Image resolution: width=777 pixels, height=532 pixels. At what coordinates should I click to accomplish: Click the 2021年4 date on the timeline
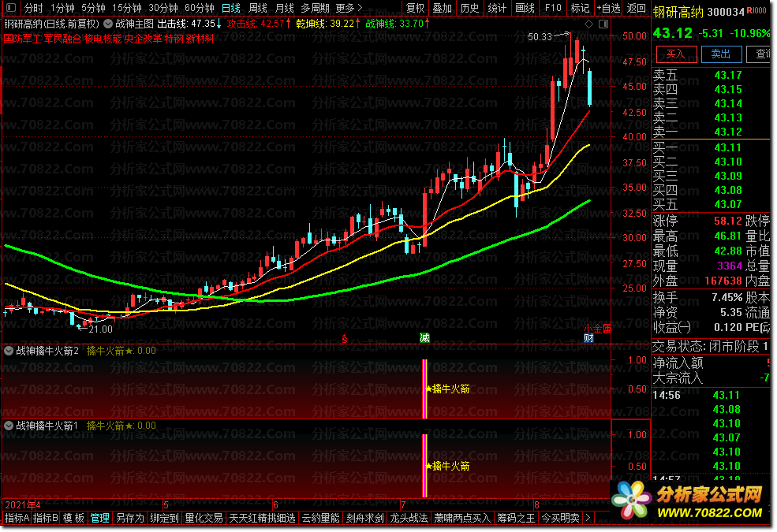[x=23, y=504]
